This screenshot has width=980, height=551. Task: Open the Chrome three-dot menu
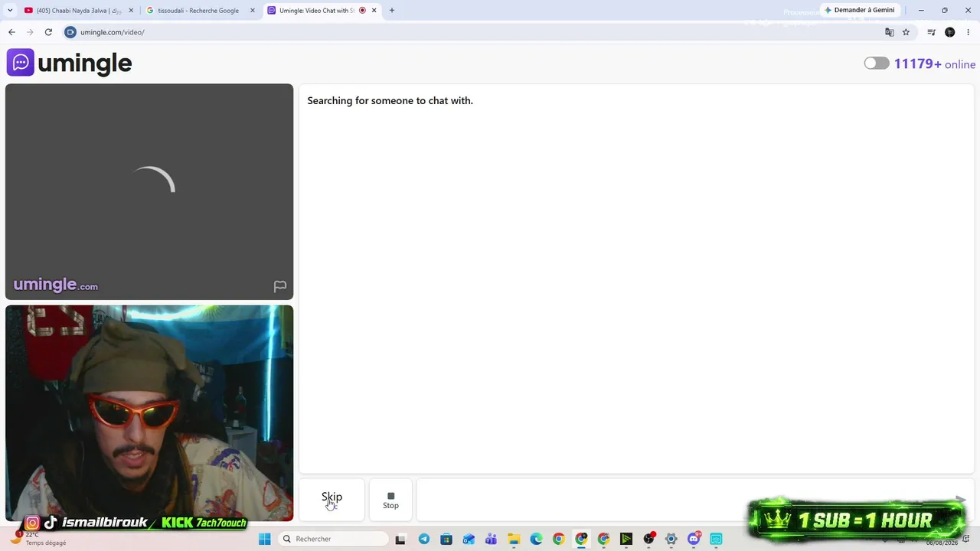pos(969,32)
